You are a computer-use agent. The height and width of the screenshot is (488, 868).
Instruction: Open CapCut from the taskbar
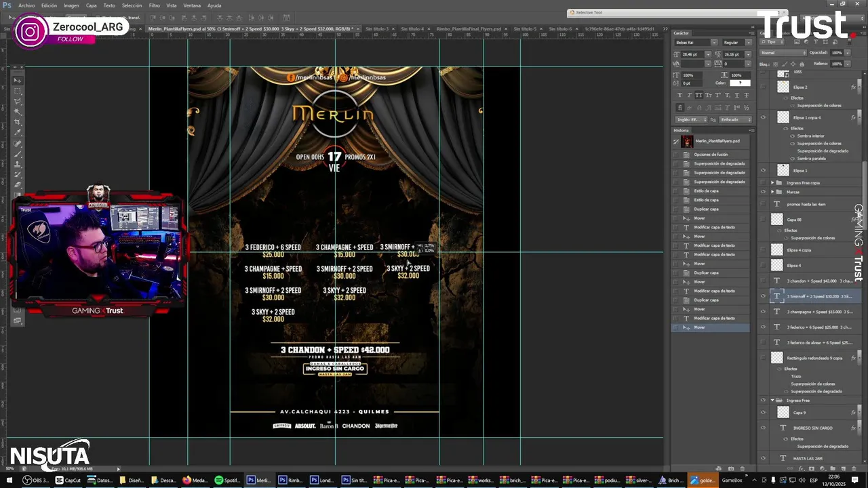[x=68, y=480]
